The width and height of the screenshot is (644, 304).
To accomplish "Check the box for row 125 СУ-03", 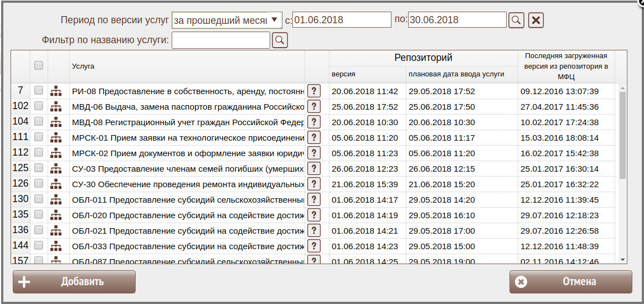I will click(39, 168).
